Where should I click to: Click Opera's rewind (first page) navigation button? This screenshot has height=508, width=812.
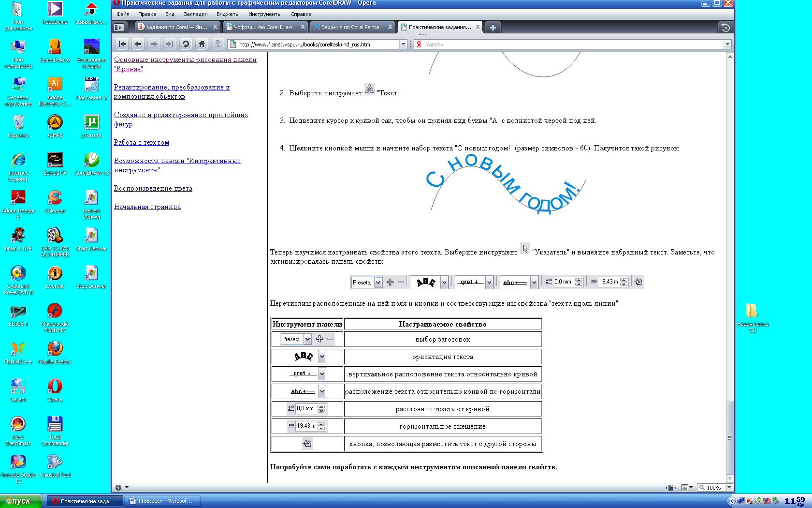coord(122,44)
